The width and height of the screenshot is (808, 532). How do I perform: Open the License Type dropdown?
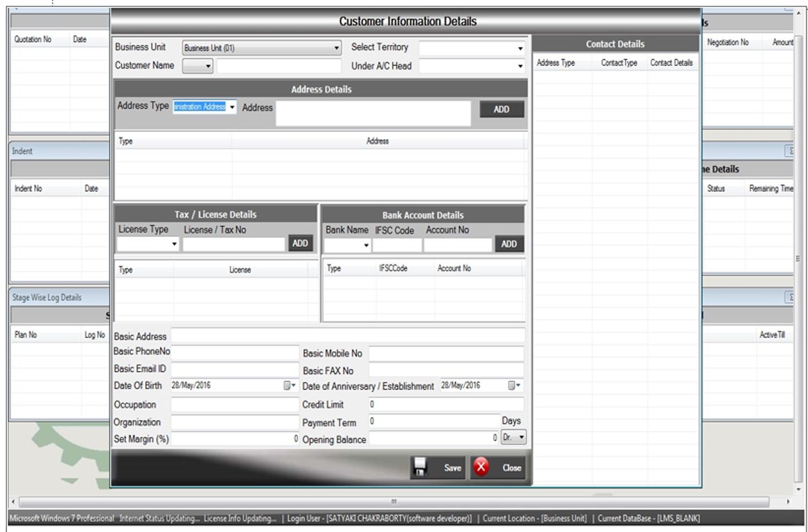coord(175,245)
